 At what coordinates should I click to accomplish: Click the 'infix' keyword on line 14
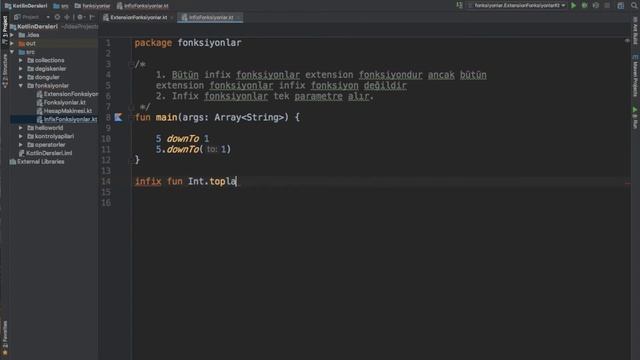(x=148, y=181)
